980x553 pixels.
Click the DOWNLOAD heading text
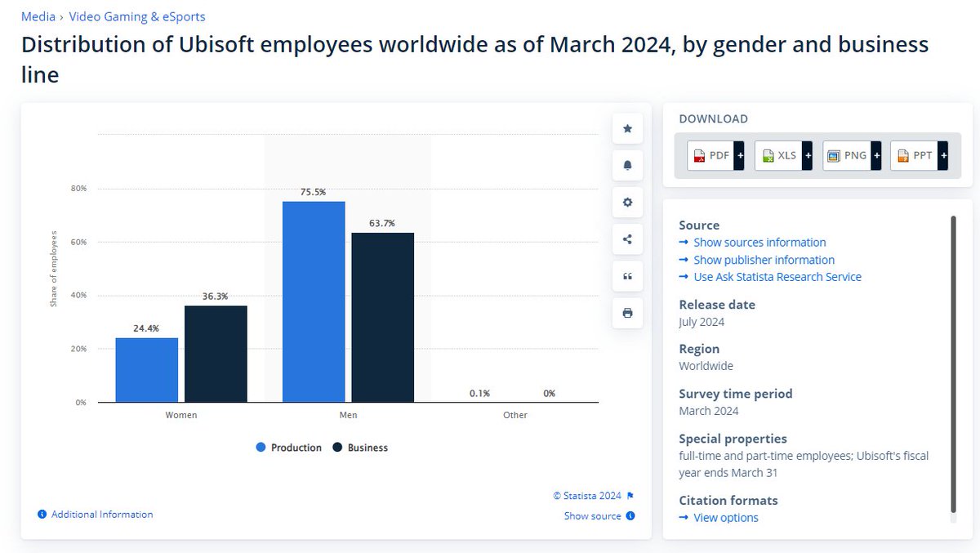[713, 119]
